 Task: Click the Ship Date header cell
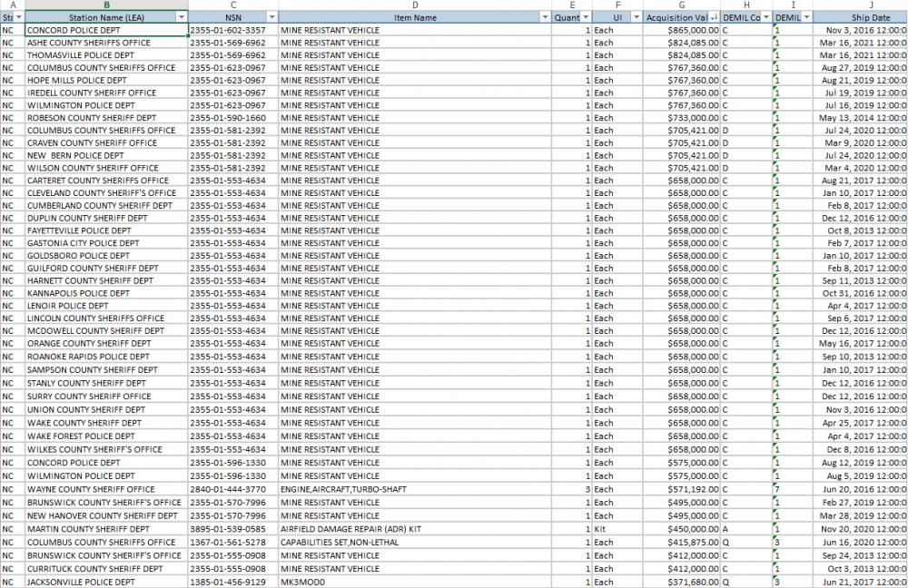[859, 17]
